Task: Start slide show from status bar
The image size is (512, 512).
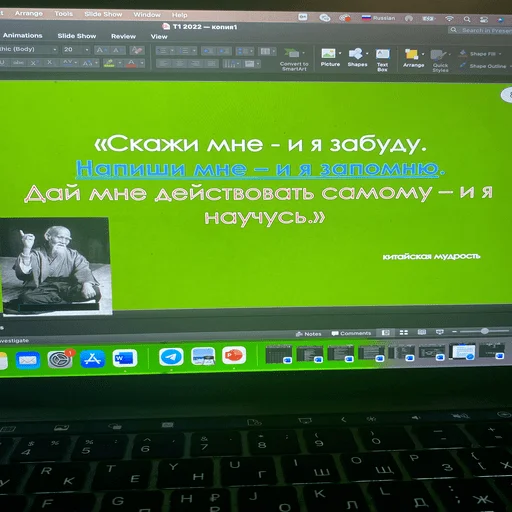Action: click(x=440, y=332)
